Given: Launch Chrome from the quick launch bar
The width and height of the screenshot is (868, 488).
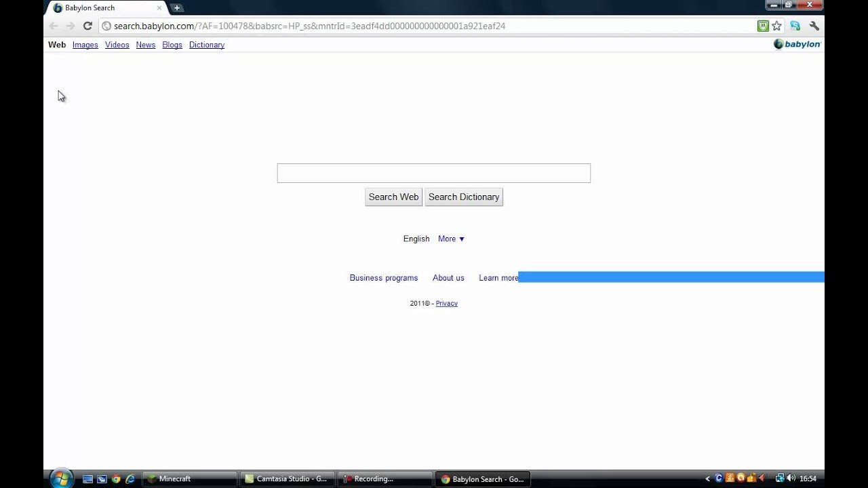Looking at the screenshot, I should coord(116,479).
